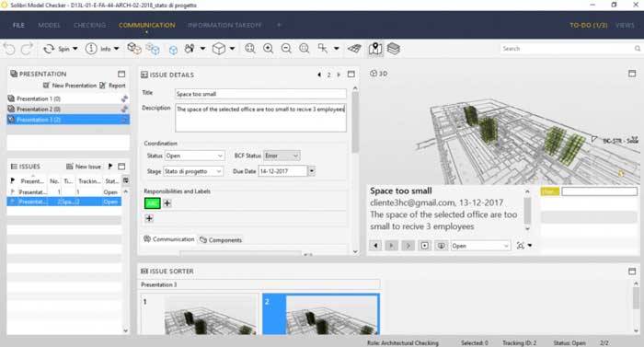
Task: Open the dropdown arrow beside the footprints icon
Action: 203,49
